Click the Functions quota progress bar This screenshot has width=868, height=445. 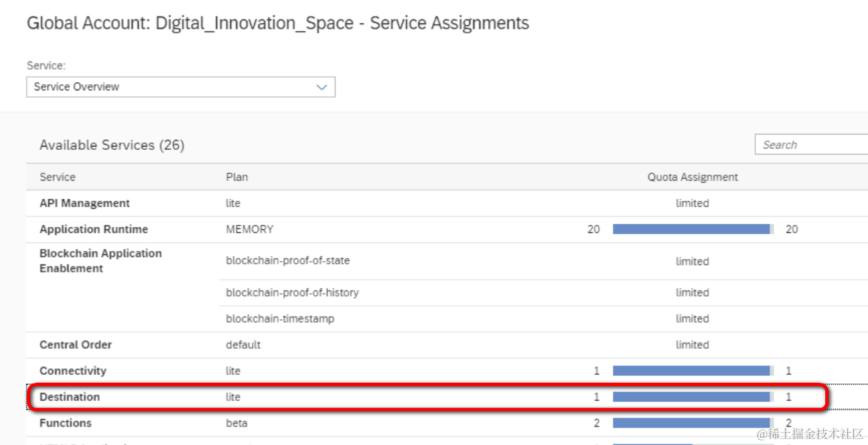693,423
